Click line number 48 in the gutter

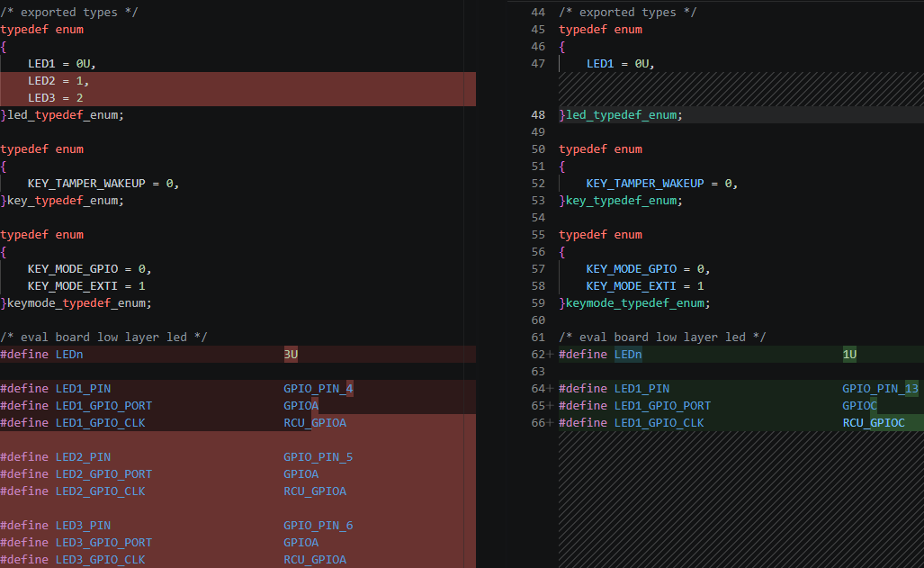[x=538, y=115]
